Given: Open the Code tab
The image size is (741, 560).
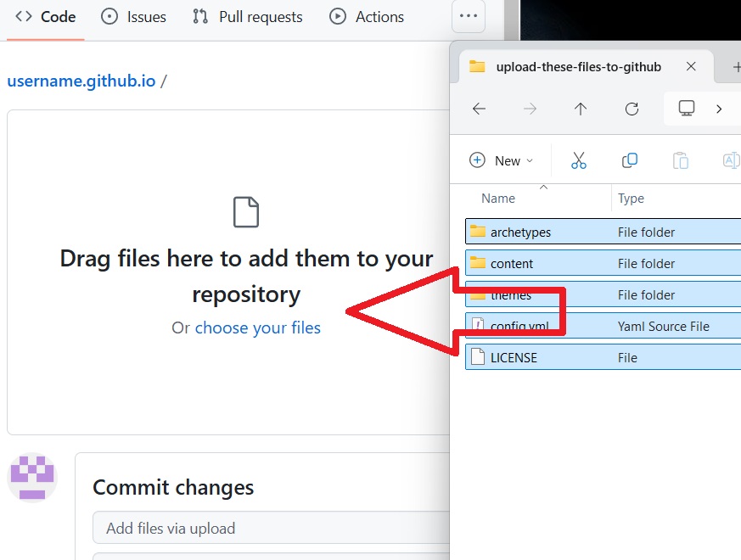Looking at the screenshot, I should tap(45, 16).
